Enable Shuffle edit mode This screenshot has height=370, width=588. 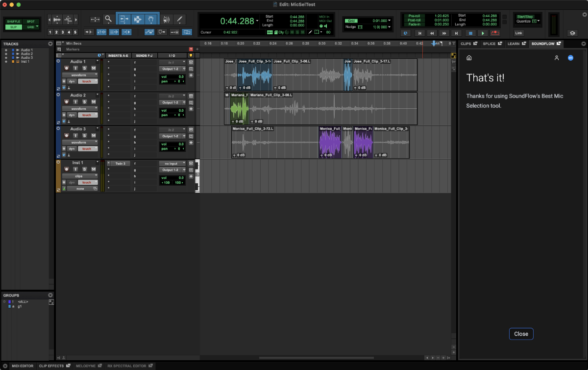[14, 22]
